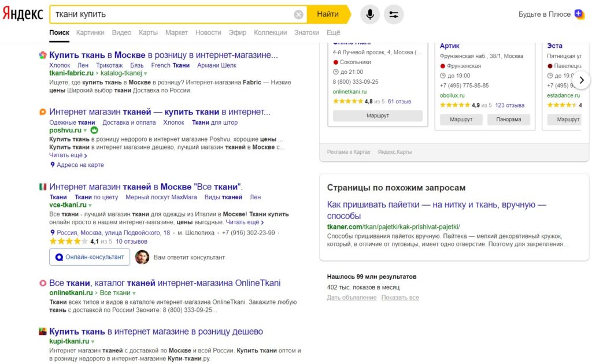592x364 pixels.
Task: Show next map cards with the arrow
Action: click(x=582, y=80)
